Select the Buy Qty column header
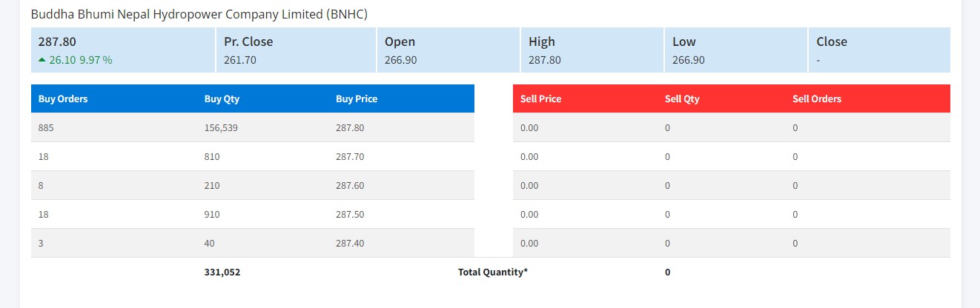The width and height of the screenshot is (980, 308). [x=222, y=98]
